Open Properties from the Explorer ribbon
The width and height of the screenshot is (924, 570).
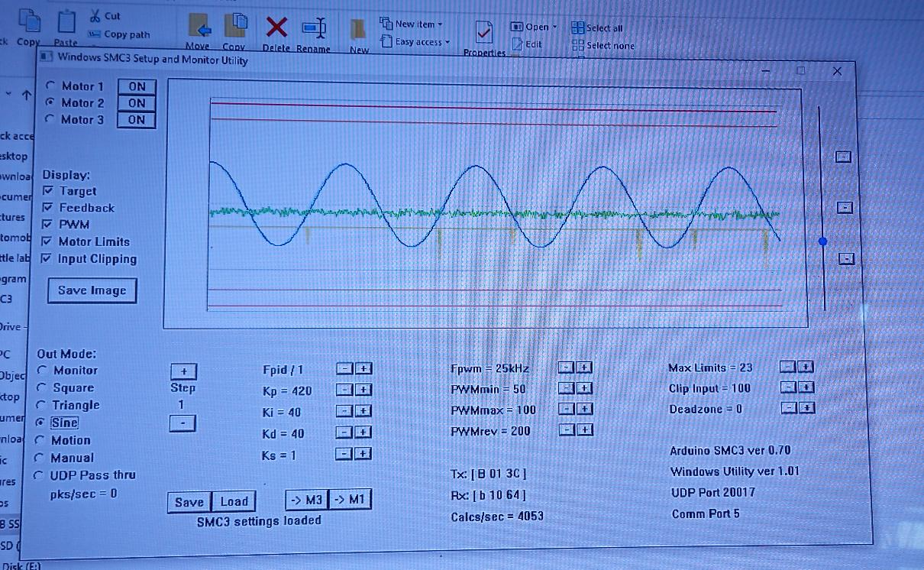483,34
